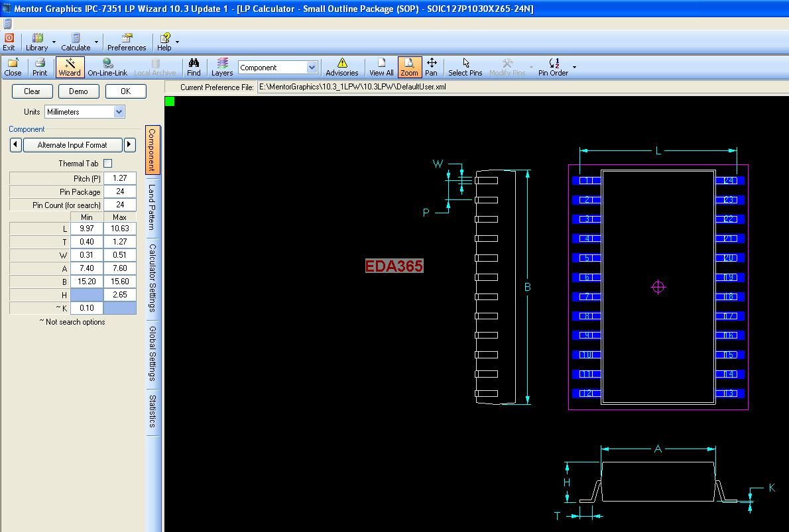Open the Find binoculars tool
Image resolution: width=789 pixels, height=532 pixels.
[194, 67]
